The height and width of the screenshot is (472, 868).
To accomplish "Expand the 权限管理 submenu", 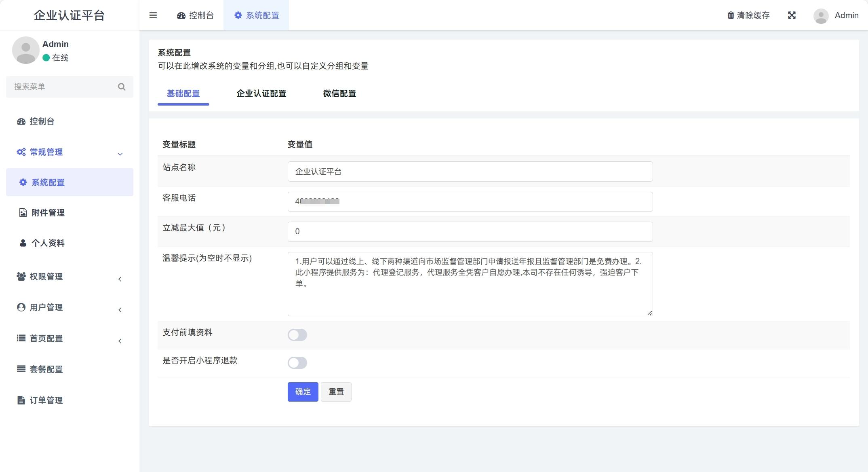I will tap(120, 279).
